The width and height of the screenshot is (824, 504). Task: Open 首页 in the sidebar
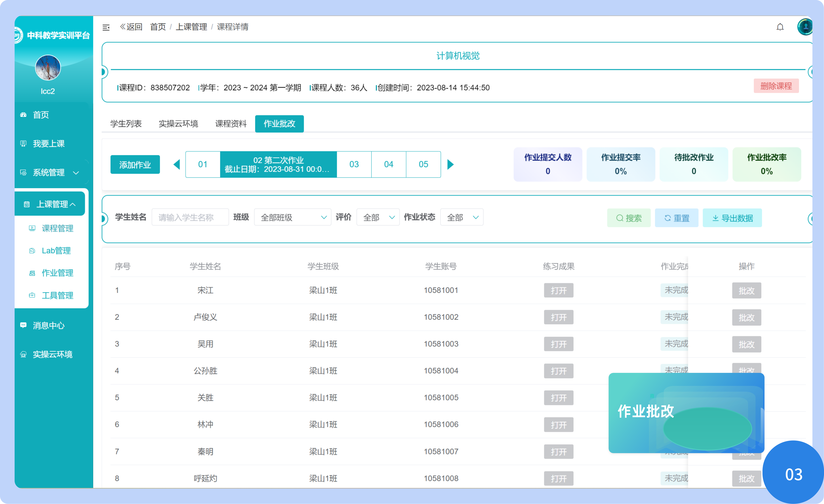pyautogui.click(x=41, y=115)
